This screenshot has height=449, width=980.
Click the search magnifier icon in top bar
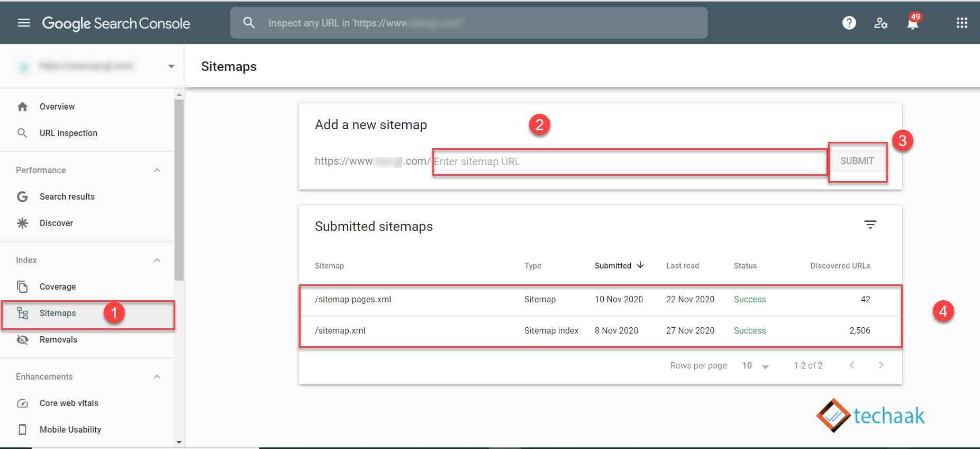tap(249, 23)
